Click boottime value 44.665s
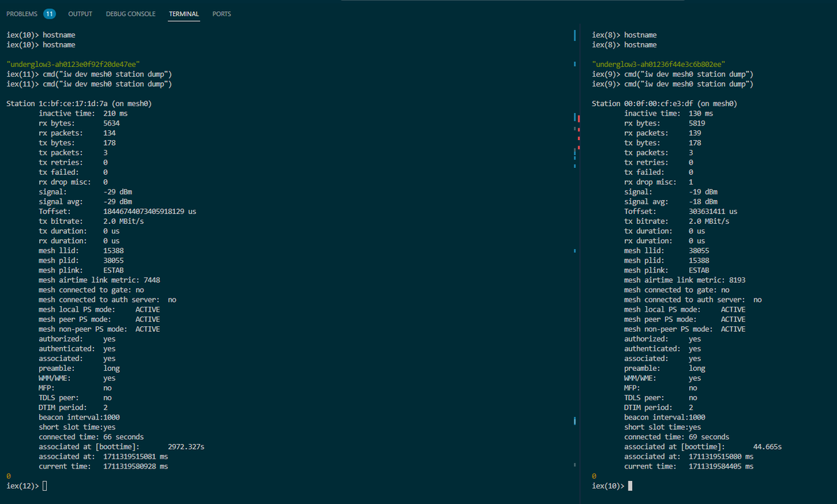Viewport: 837px width, 504px height. (x=767, y=446)
